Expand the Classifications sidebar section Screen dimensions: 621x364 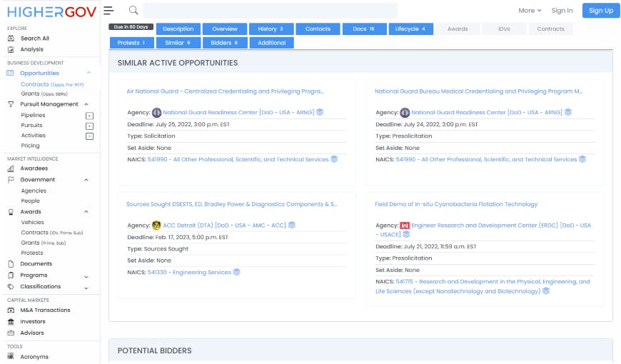coord(86,288)
